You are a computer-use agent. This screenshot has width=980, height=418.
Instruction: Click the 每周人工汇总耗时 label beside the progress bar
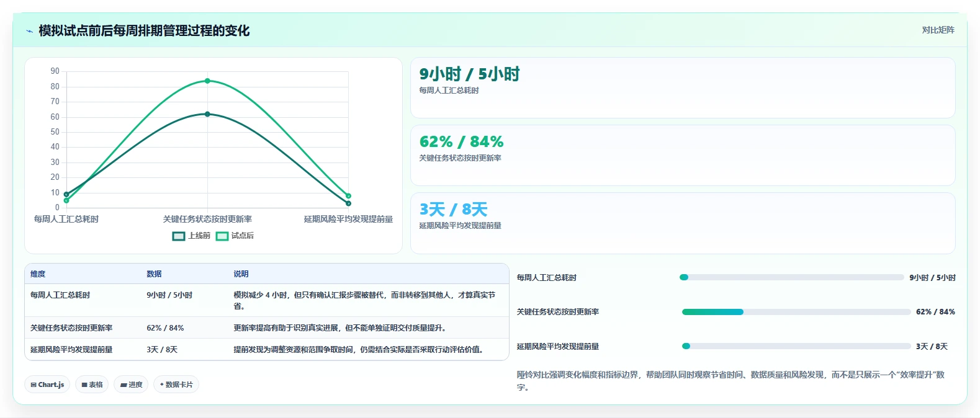(547, 278)
